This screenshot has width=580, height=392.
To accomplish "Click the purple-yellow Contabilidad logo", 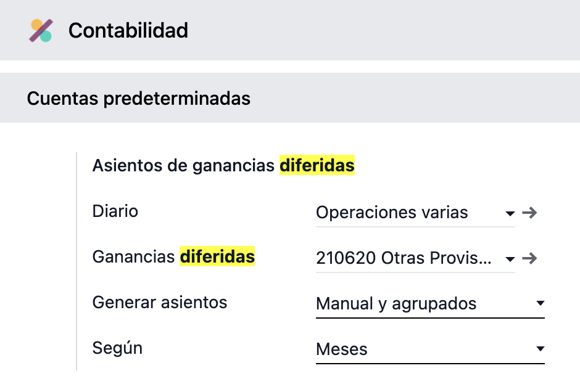I will coord(39,29).
